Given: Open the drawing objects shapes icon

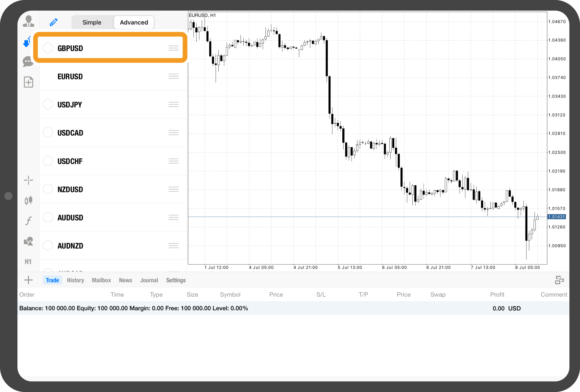Looking at the screenshot, I should tap(28, 241).
